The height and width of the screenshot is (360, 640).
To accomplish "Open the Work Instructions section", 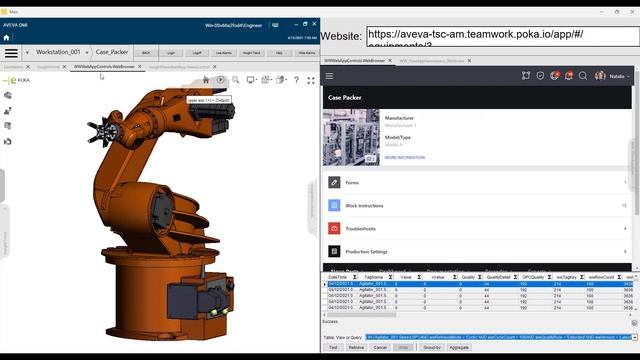I will (477, 206).
